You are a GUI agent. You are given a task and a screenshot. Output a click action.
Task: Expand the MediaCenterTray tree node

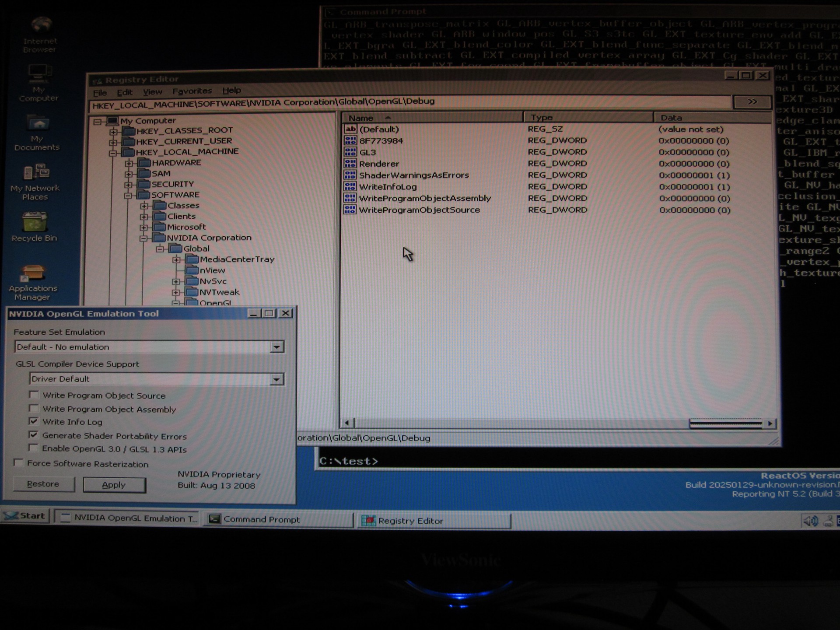coord(176,260)
